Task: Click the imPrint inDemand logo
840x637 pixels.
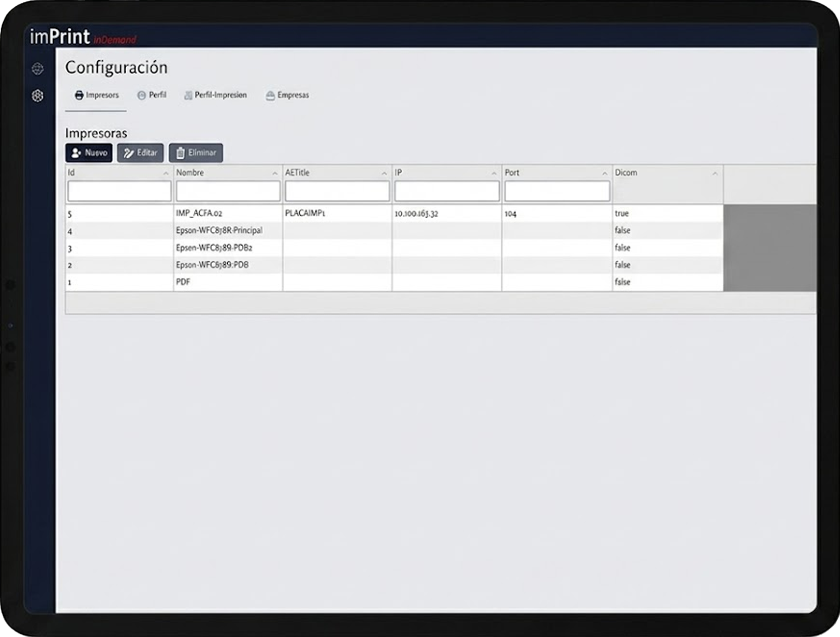Action: click(x=83, y=37)
